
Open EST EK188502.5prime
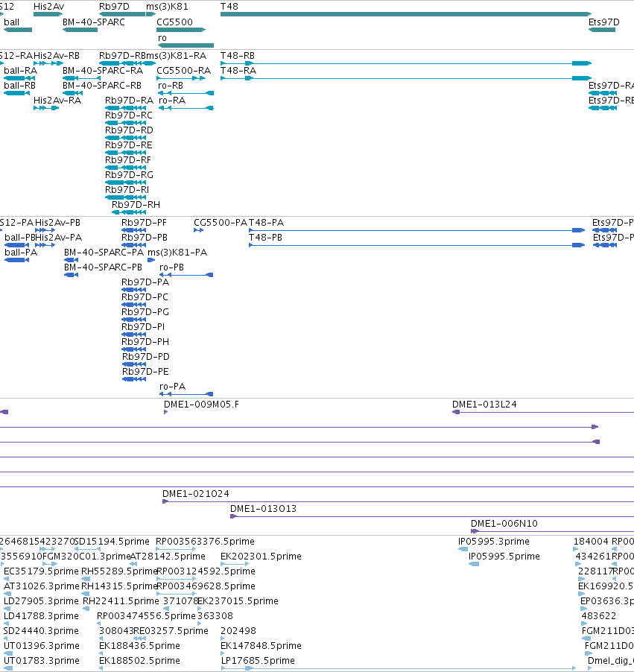(101, 668)
